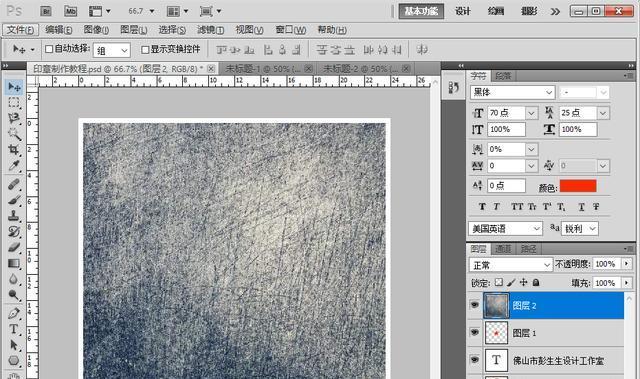Select the Gradient tool

[x=13, y=263]
